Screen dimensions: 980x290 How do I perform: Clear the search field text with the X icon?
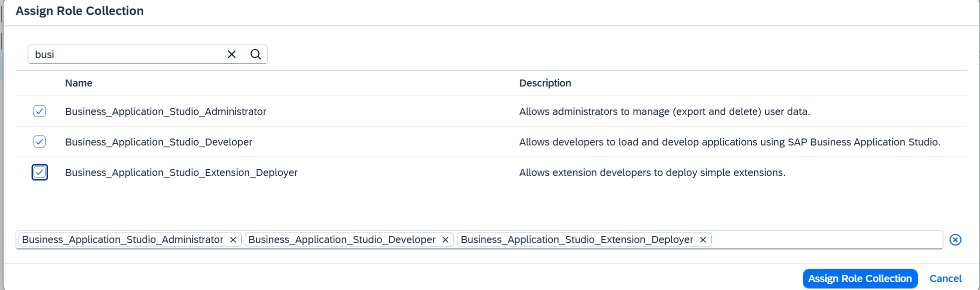click(x=232, y=54)
